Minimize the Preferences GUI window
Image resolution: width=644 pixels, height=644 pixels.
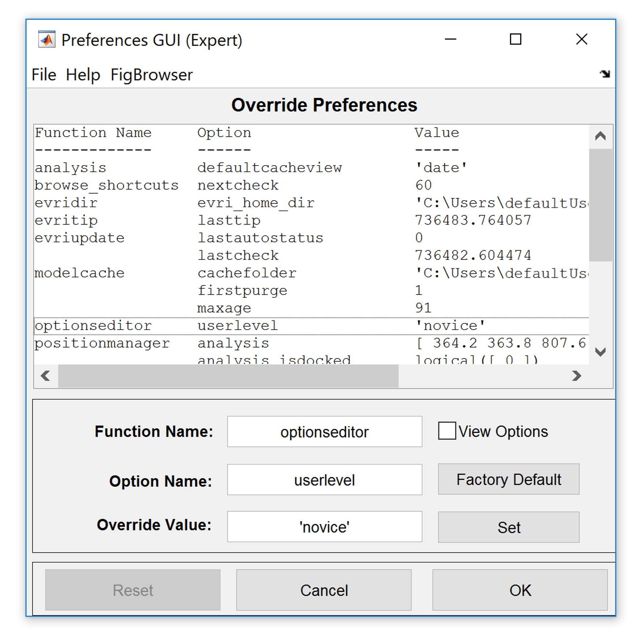pos(450,39)
